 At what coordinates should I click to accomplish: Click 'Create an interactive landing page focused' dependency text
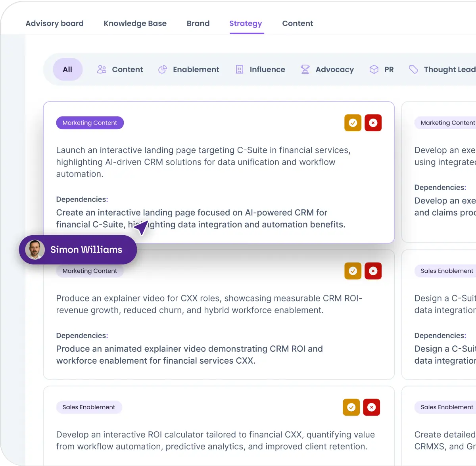click(x=201, y=219)
